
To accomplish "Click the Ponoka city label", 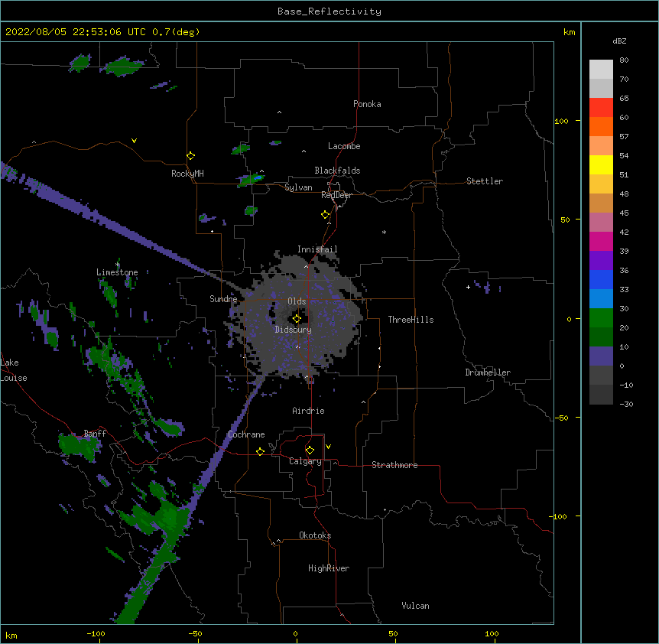I will coord(367,104).
